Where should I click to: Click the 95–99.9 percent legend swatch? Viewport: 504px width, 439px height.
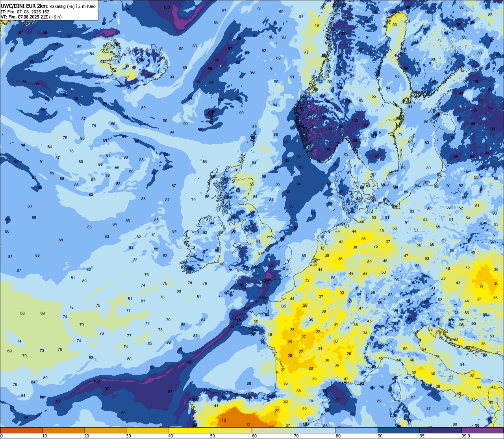point(441,430)
